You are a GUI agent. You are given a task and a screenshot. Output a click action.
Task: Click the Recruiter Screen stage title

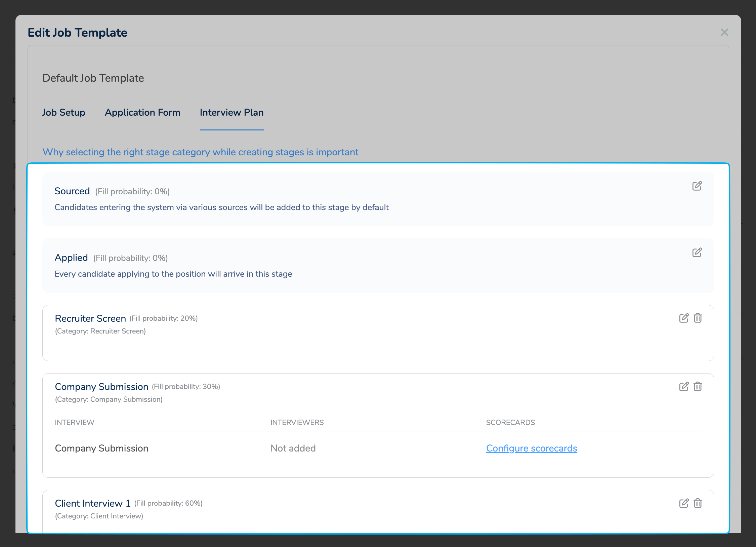point(90,318)
